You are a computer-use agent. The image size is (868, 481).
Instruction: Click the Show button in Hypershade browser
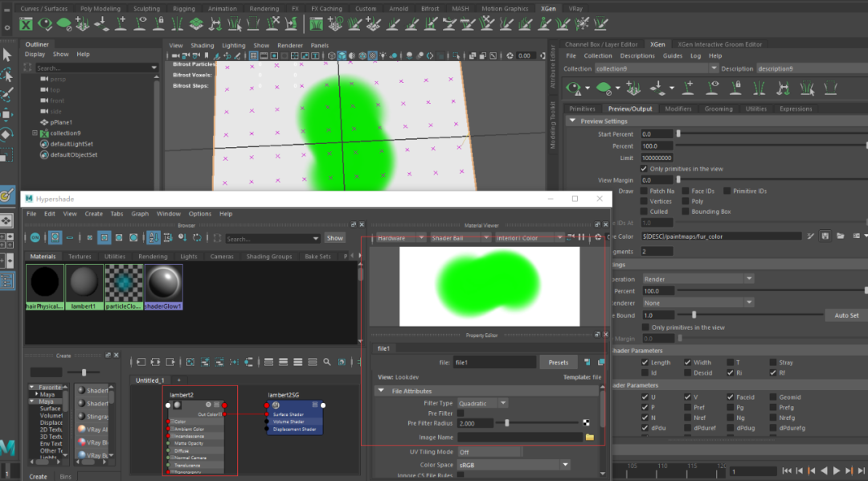coord(335,238)
